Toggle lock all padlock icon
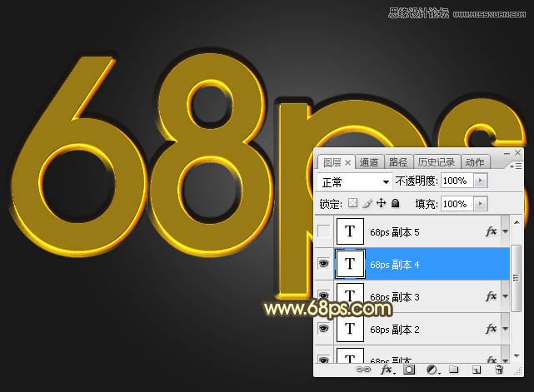Viewport: 534px width, 392px height. (395, 203)
